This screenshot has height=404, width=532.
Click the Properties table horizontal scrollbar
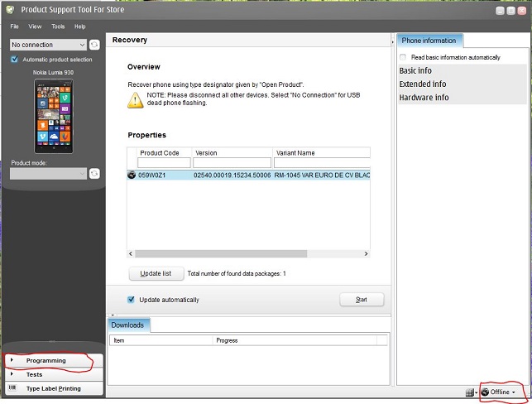248,253
